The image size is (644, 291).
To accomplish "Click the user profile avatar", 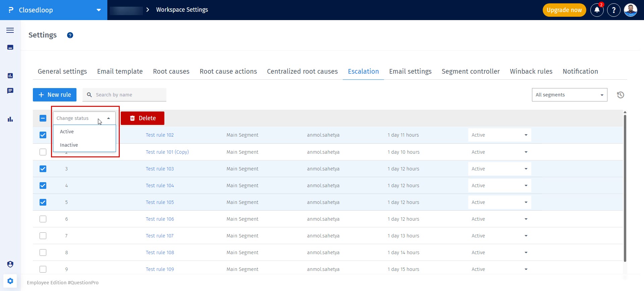I will click(x=630, y=10).
